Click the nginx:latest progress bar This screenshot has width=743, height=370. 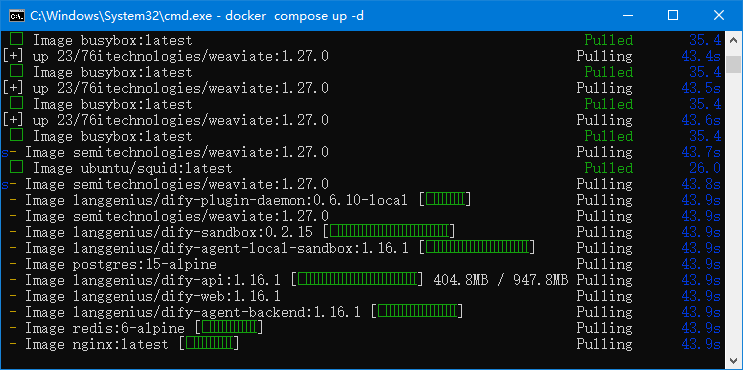coord(209,343)
